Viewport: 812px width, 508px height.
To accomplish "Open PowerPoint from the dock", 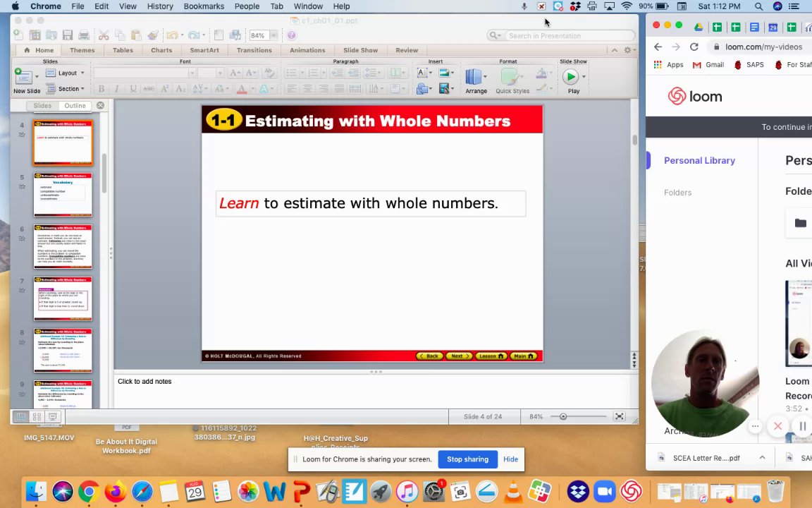I will 301,491.
